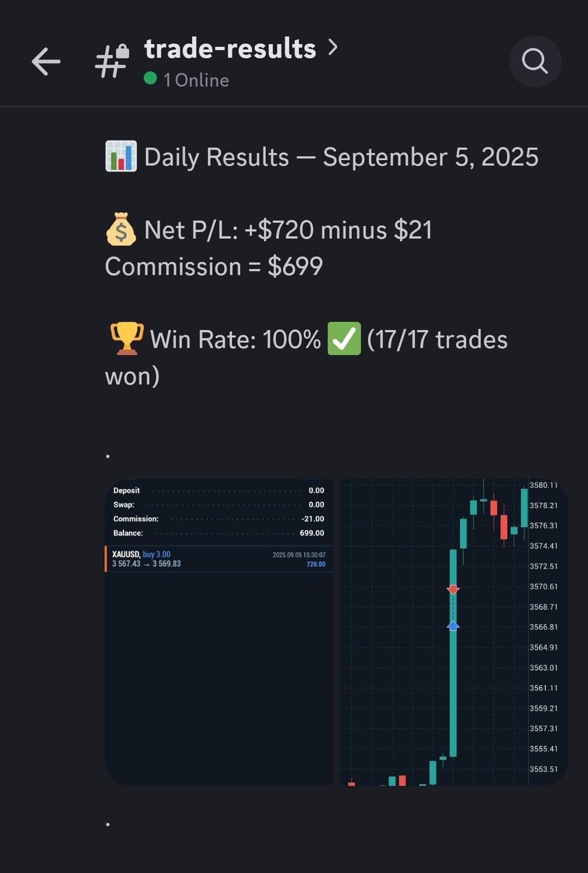The image size is (588, 873).
Task: Select the XAUUSD buy 3.00 trade row
Action: (x=219, y=559)
